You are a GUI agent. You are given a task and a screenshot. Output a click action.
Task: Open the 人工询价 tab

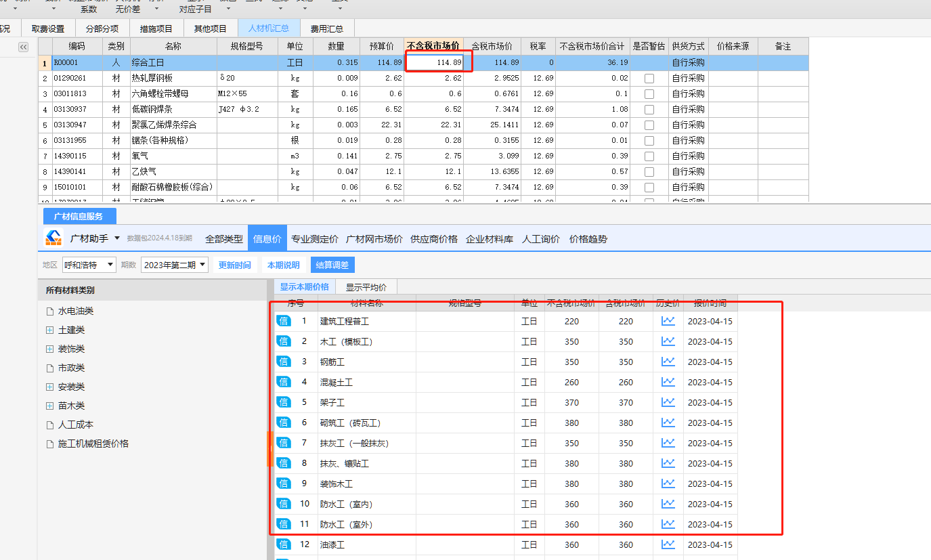click(x=541, y=239)
